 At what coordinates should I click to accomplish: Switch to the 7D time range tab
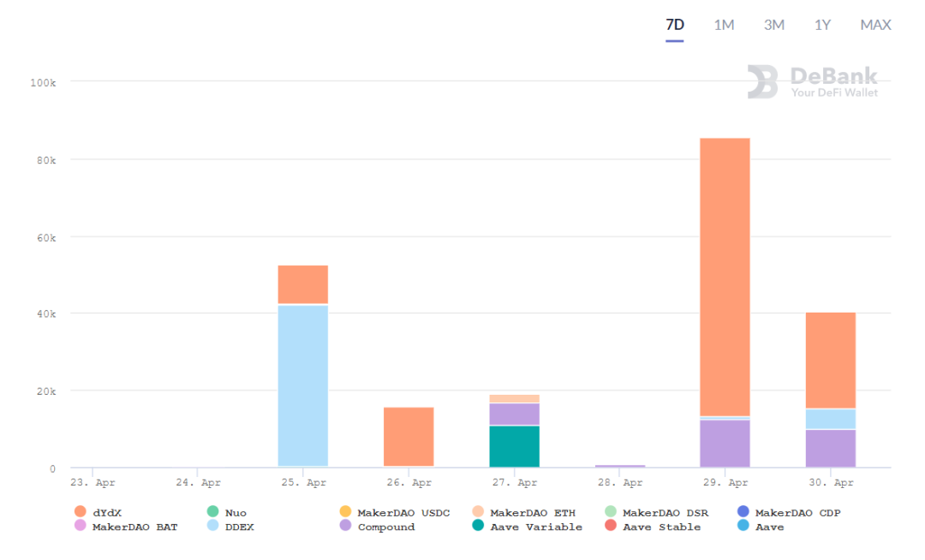click(x=674, y=25)
